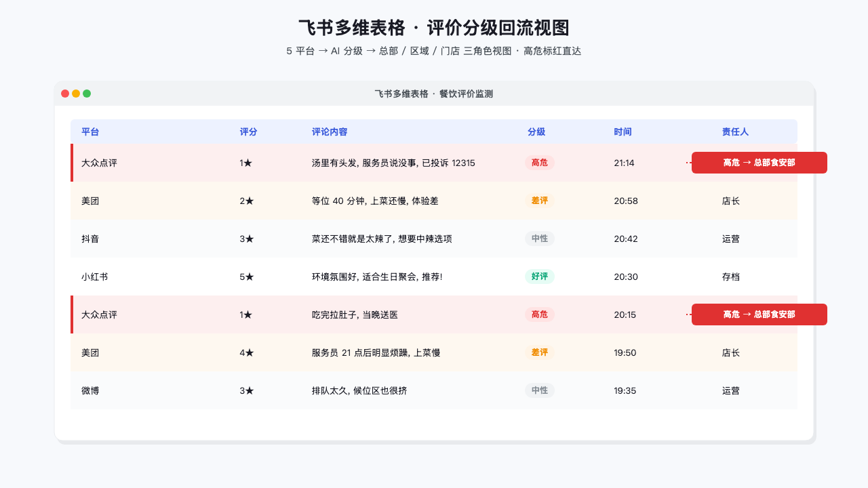This screenshot has width=868, height=488.
Task: Click the 高危 tag in the 汤里有头发 row
Action: click(x=540, y=163)
